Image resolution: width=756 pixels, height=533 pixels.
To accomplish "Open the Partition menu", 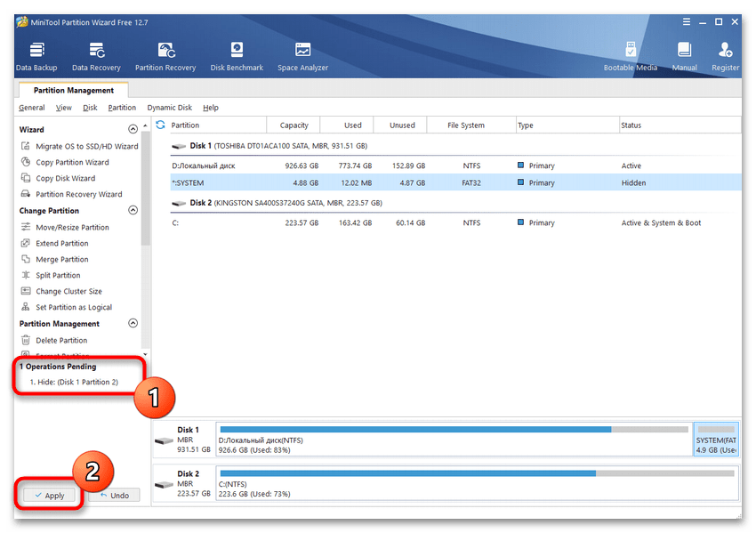I will 122,108.
